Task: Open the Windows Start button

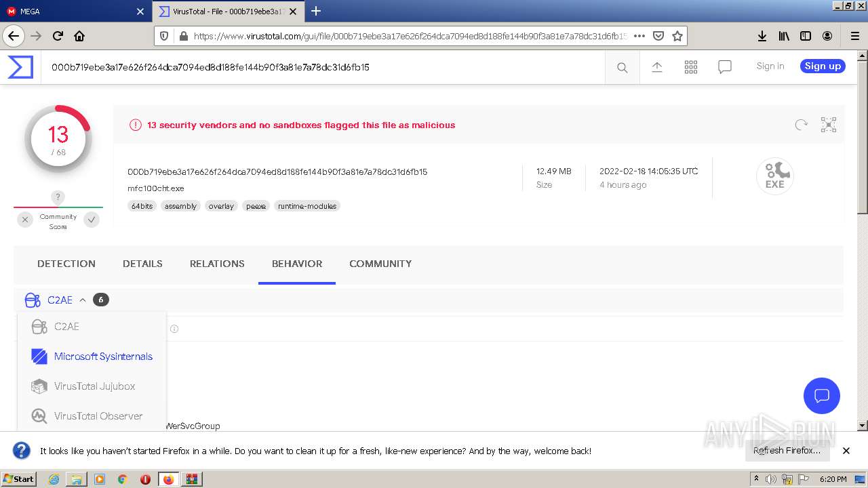Action: point(19,479)
